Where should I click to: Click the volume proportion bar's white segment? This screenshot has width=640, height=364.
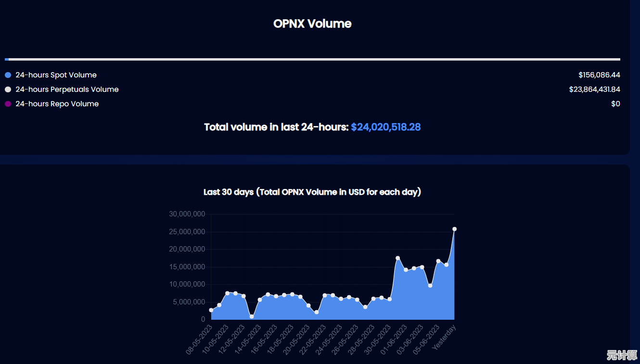(x=313, y=59)
